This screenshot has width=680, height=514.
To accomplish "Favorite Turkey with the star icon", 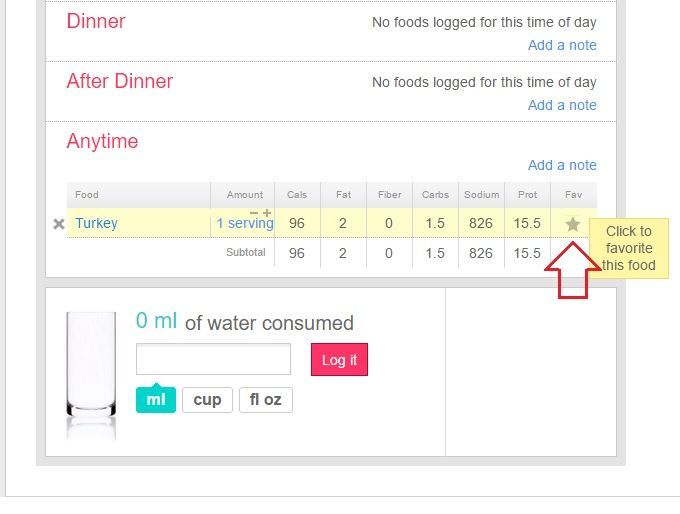I will pos(572,224).
